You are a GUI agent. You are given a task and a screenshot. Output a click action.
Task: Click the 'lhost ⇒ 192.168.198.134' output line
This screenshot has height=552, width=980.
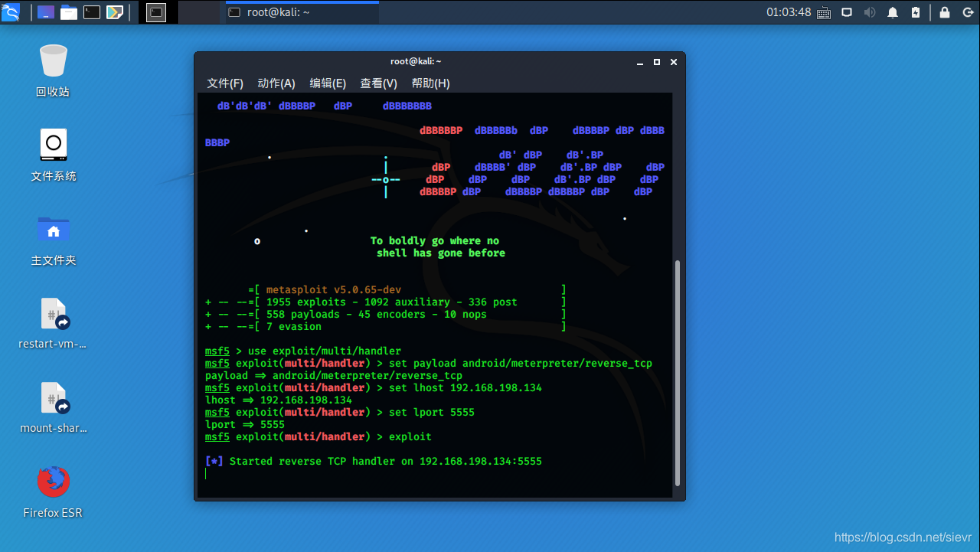[279, 400]
